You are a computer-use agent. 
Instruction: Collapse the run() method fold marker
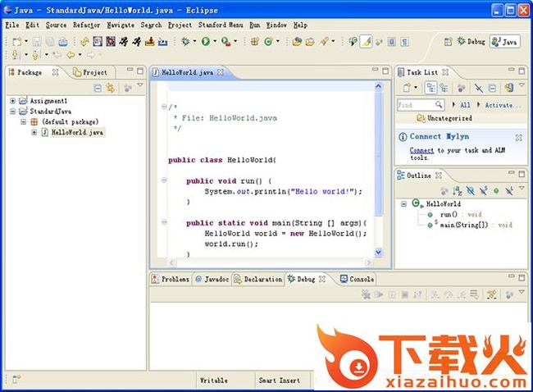click(164, 180)
